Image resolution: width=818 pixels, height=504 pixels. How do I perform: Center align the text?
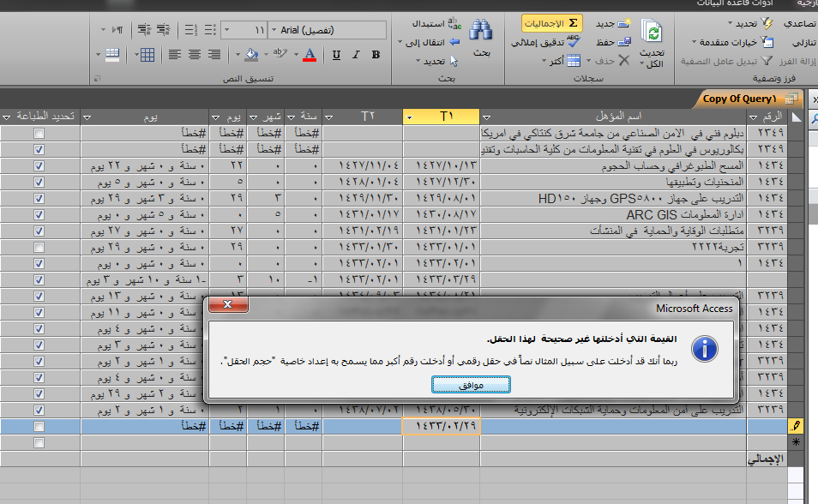click(194, 54)
